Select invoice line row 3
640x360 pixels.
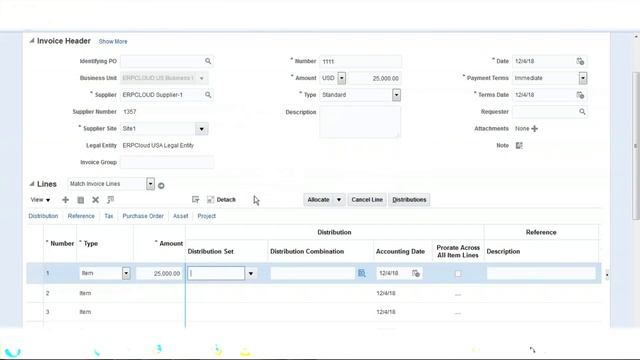click(314, 312)
